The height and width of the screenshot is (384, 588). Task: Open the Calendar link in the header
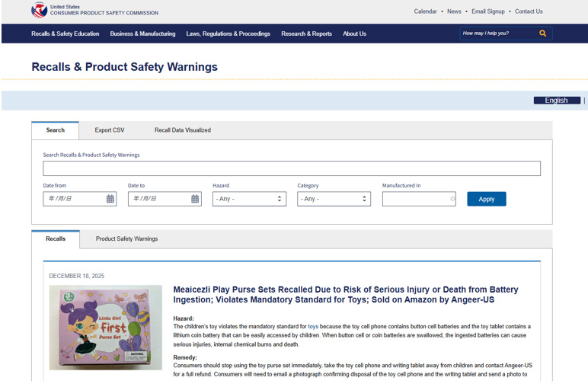(425, 11)
